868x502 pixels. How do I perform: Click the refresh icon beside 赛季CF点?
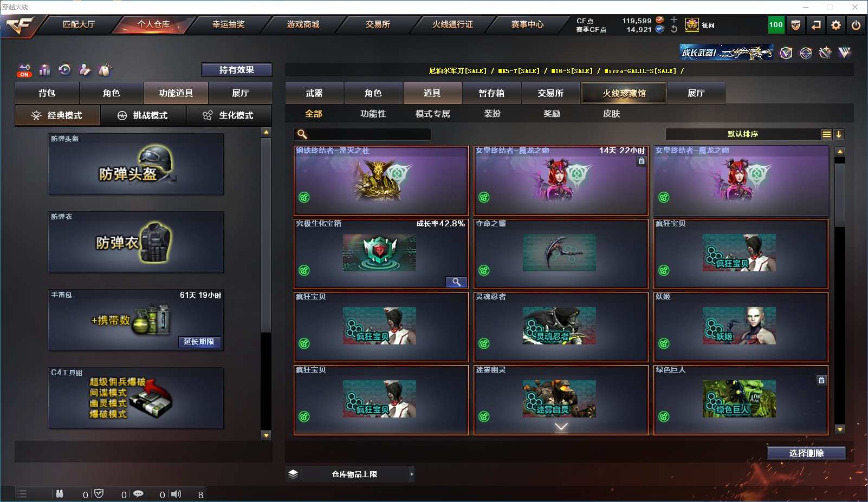click(674, 29)
